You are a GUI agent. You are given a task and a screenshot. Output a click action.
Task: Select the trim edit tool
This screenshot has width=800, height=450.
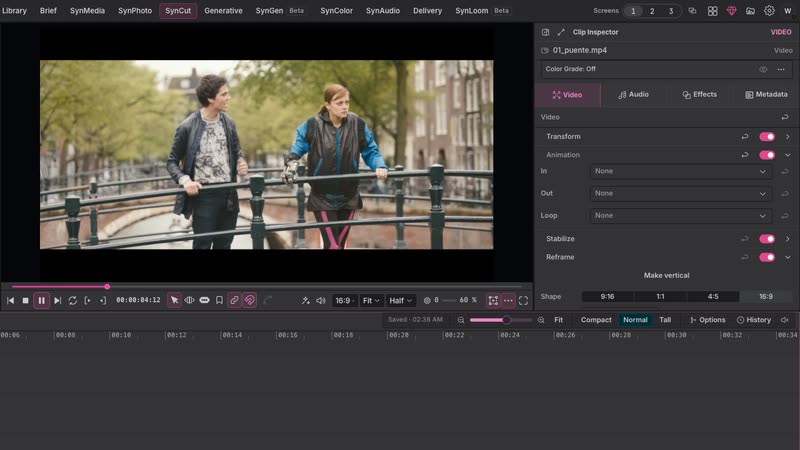(x=189, y=301)
